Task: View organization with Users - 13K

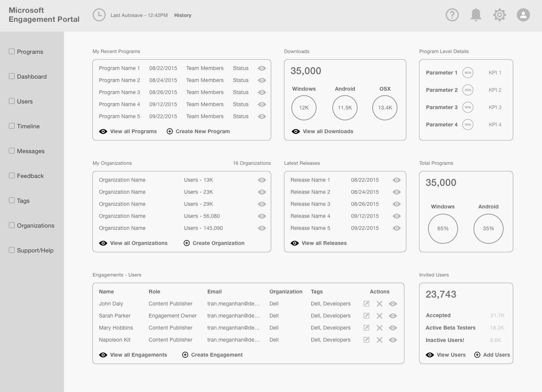Action: pos(262,180)
